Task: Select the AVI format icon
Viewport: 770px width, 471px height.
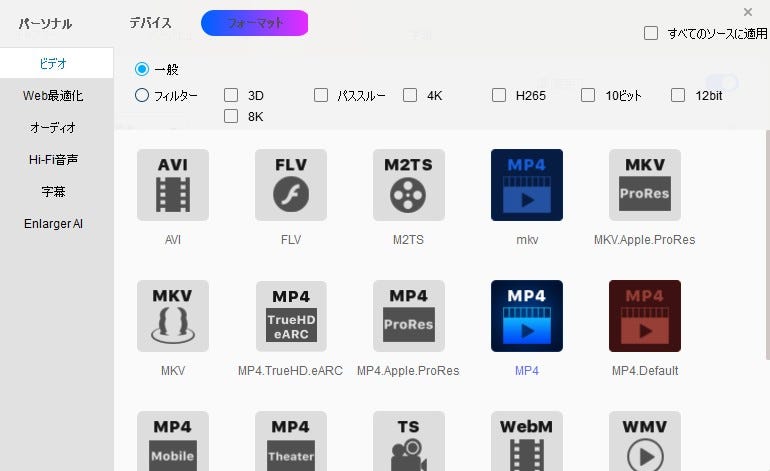Action: coord(173,185)
